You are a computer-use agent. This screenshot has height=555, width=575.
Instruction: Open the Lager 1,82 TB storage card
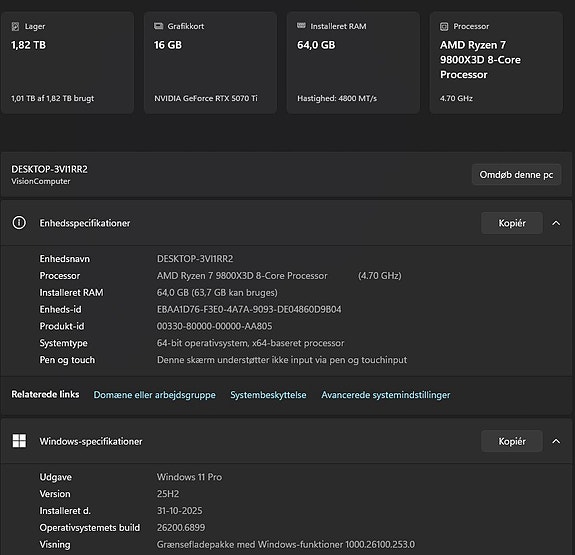tap(67, 63)
